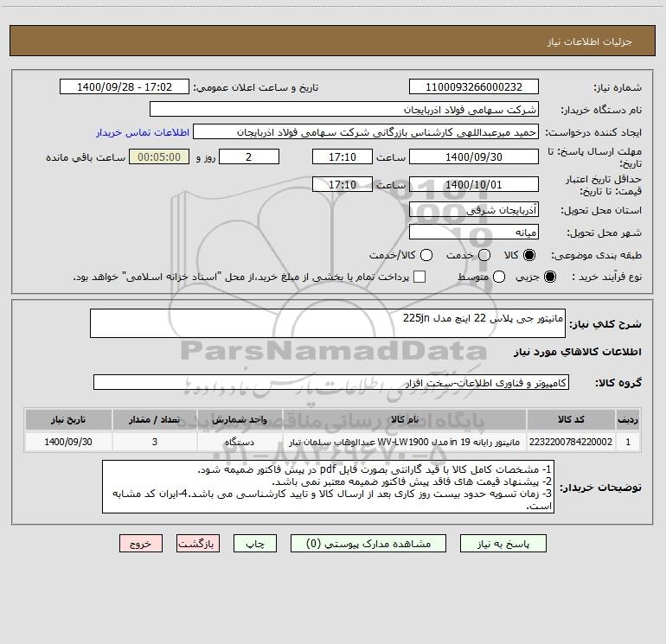Viewport: 666px width, 644px height.
Task: Click the واحد شمارش column header
Action: (240, 419)
